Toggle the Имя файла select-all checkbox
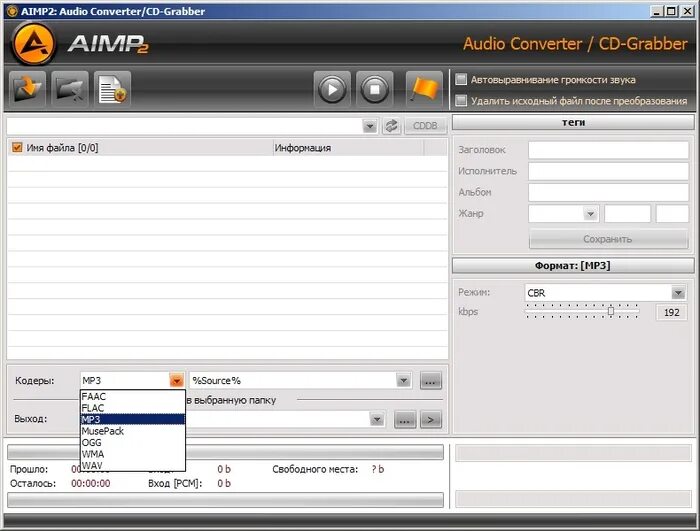The width and height of the screenshot is (700, 531). [x=17, y=147]
